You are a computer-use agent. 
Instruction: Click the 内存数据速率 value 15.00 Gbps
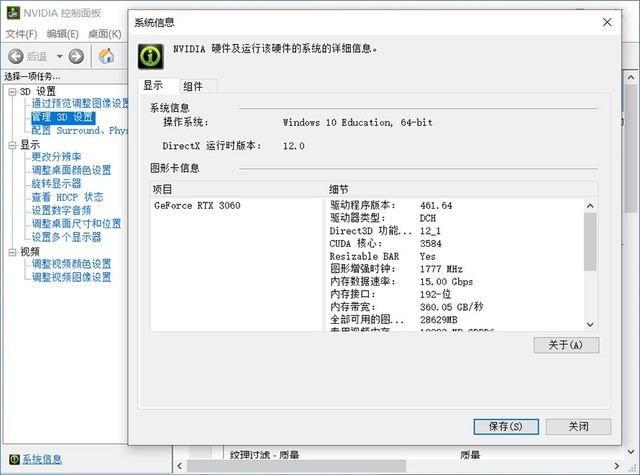446,282
